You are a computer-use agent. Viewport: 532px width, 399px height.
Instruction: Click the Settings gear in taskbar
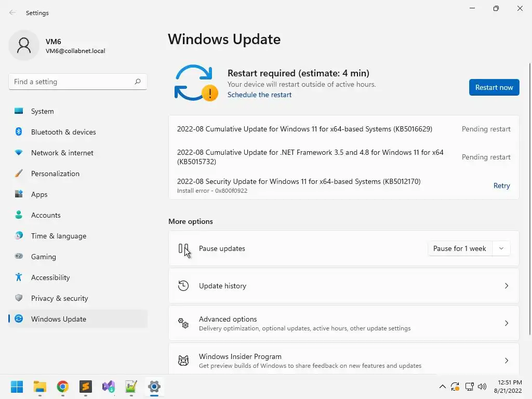click(x=154, y=387)
